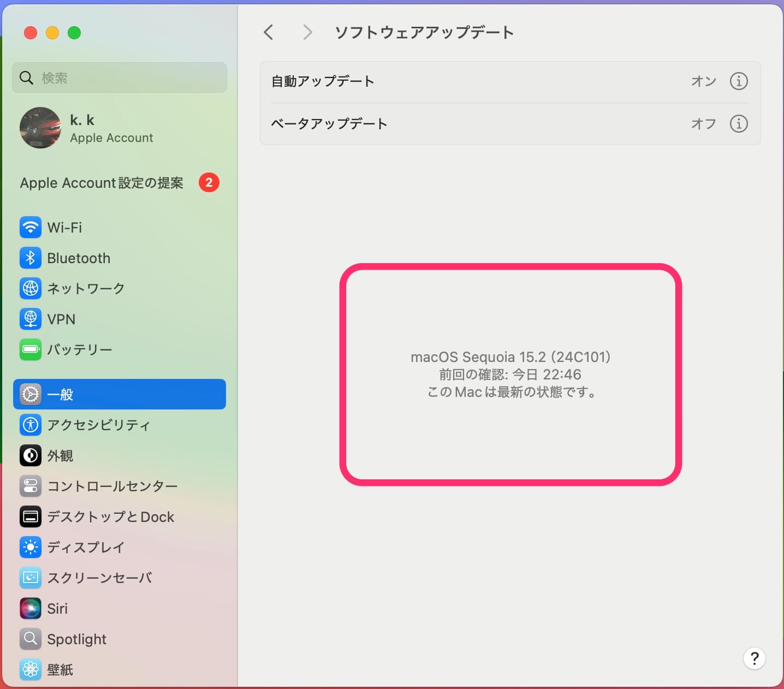Go forward with the right chevron

(307, 32)
